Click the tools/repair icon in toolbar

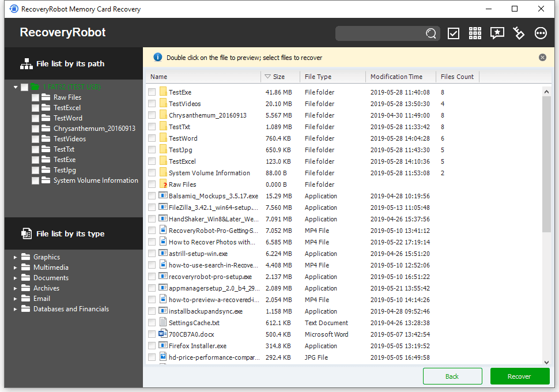point(519,33)
